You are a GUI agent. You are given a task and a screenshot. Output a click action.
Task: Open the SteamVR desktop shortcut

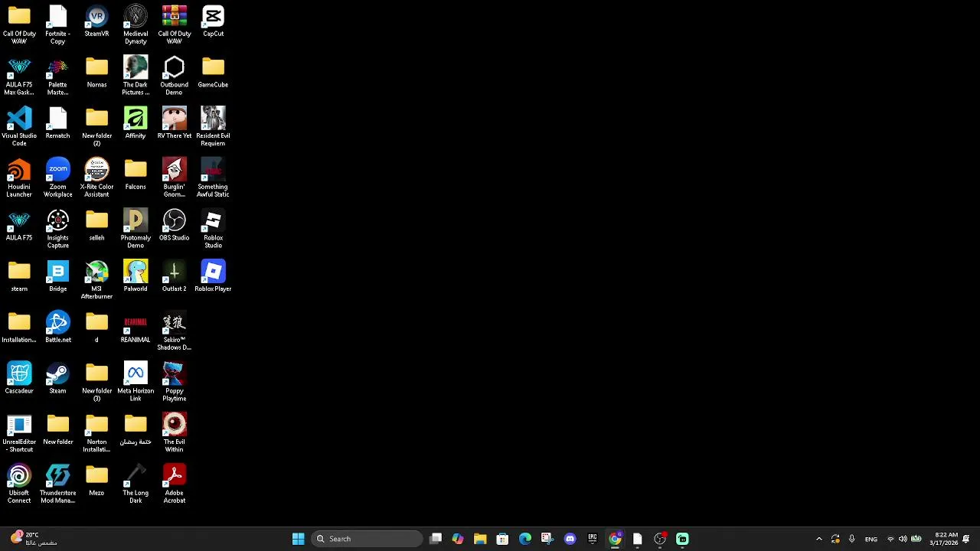tap(96, 22)
